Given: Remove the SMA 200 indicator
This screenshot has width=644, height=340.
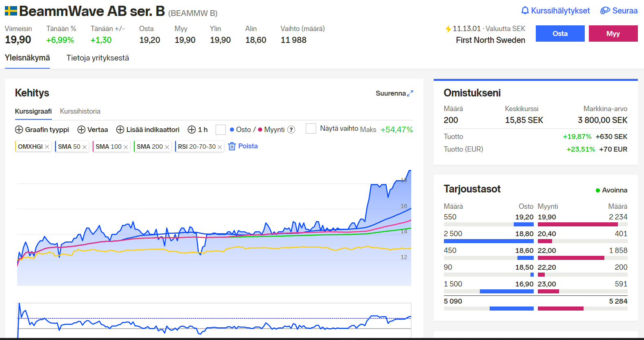Looking at the screenshot, I should coord(167,147).
